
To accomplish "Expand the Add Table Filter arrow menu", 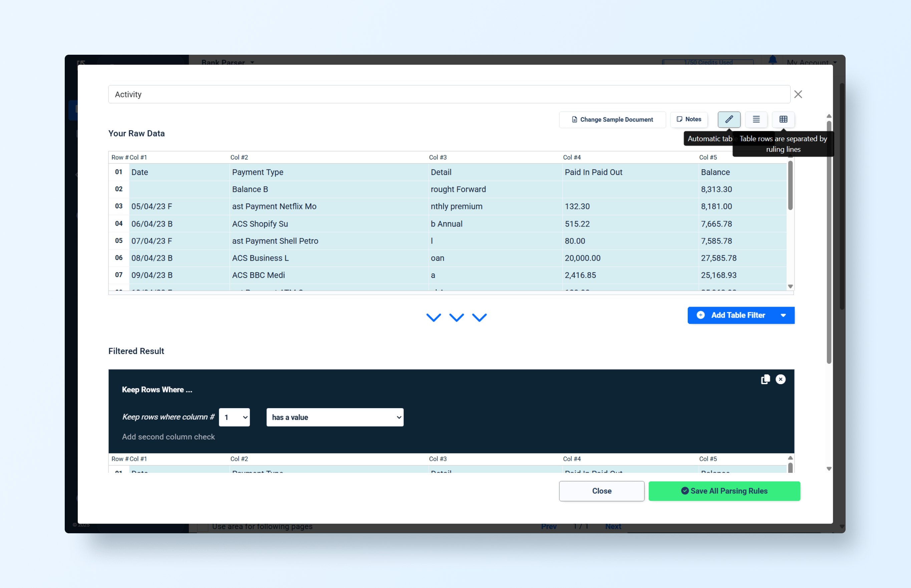I will point(783,315).
